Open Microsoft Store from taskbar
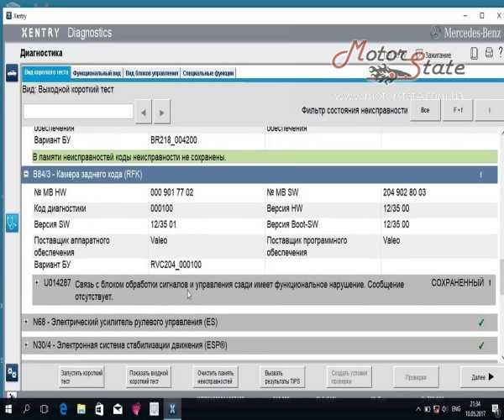504x420 pixels. pyautogui.click(x=100, y=409)
